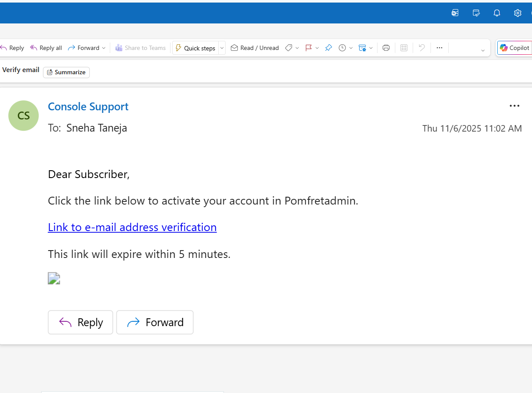Open the notifications bell
Image resolution: width=532 pixels, height=393 pixels.
(x=497, y=13)
